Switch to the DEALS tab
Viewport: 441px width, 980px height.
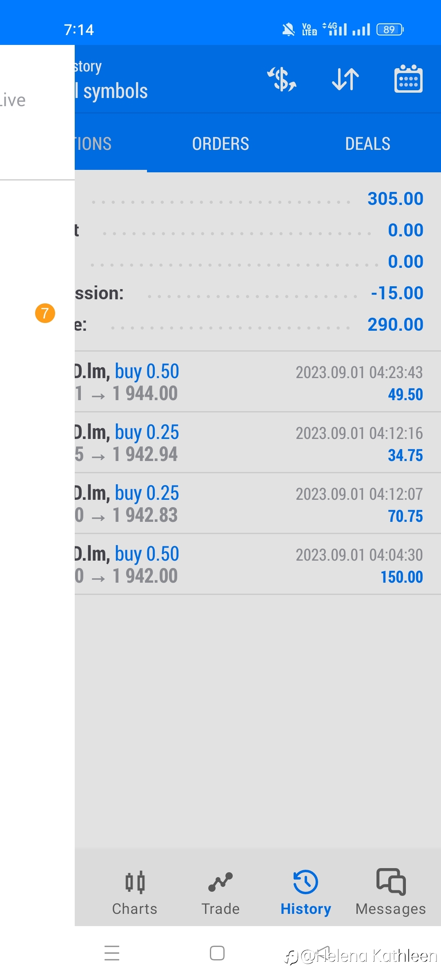(x=367, y=144)
